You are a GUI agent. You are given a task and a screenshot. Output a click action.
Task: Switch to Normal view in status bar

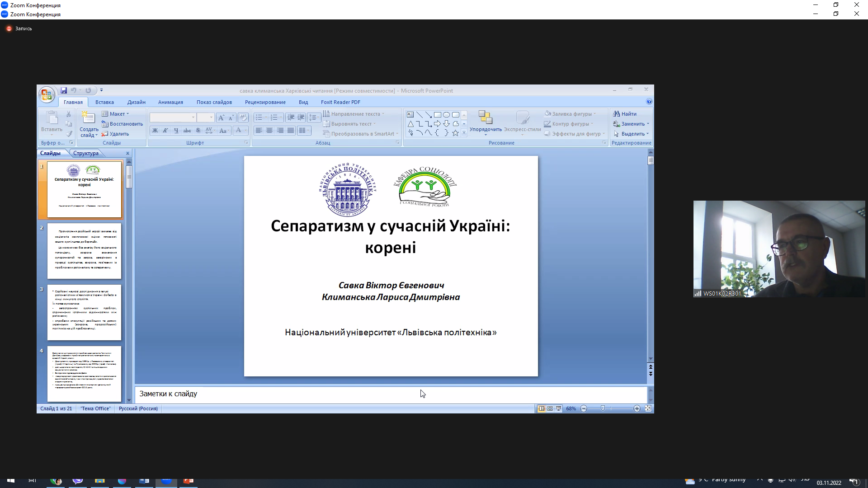click(x=542, y=408)
